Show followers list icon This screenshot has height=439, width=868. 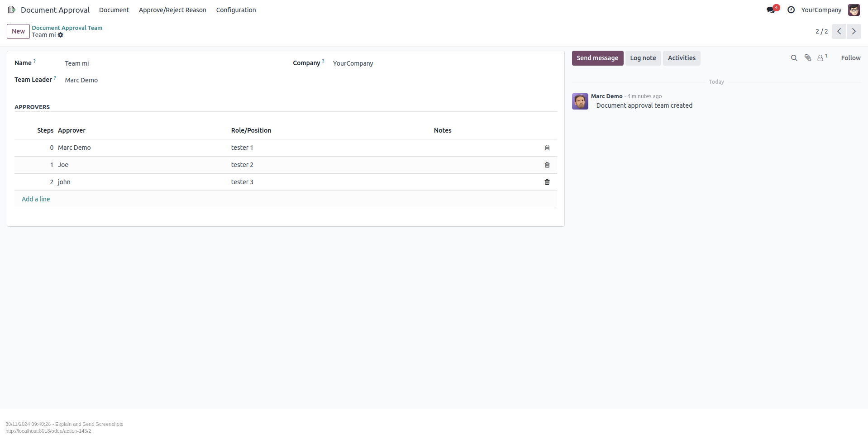click(x=822, y=58)
